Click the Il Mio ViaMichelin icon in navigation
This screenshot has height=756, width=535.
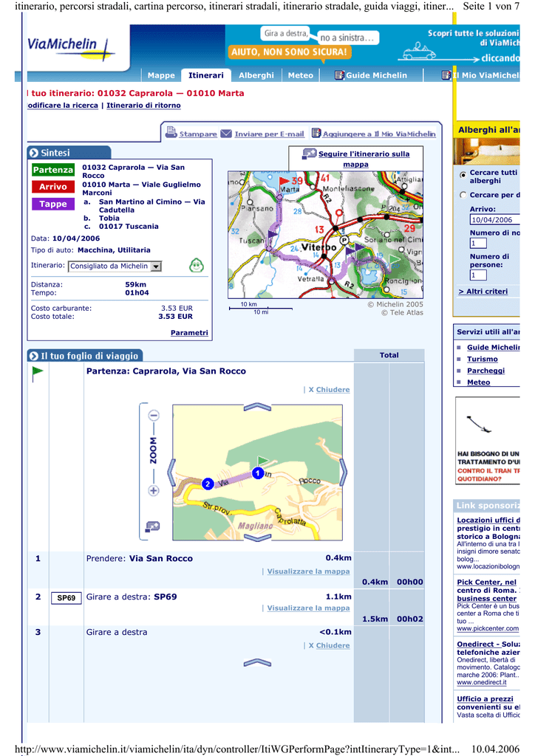[447, 75]
